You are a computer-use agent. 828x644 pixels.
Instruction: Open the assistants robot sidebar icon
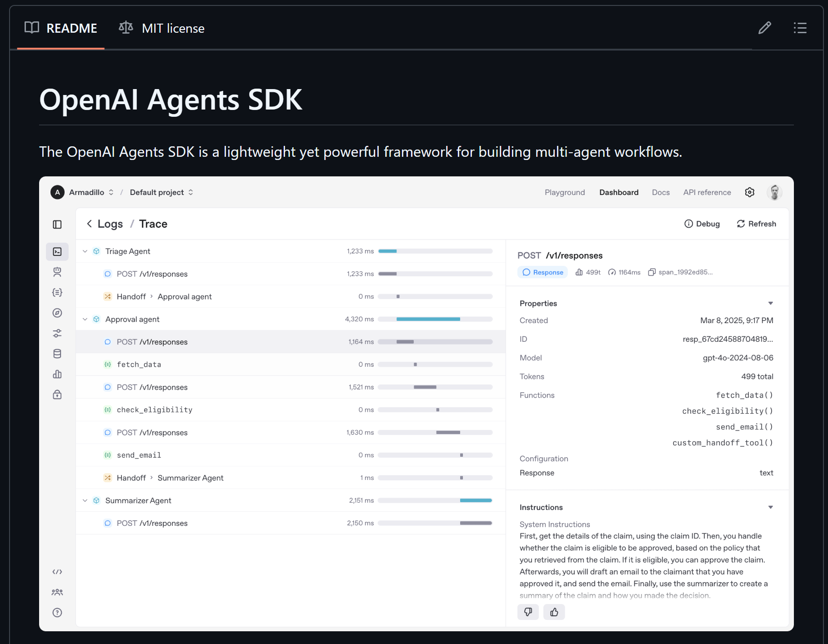(x=57, y=272)
